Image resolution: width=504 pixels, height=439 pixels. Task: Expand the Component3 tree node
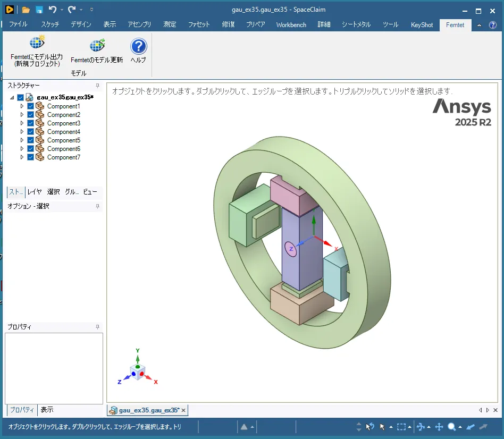coord(22,123)
